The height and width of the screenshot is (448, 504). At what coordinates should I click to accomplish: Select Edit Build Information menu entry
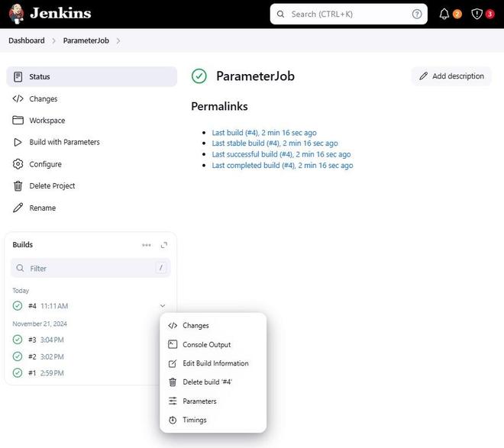tap(213, 363)
